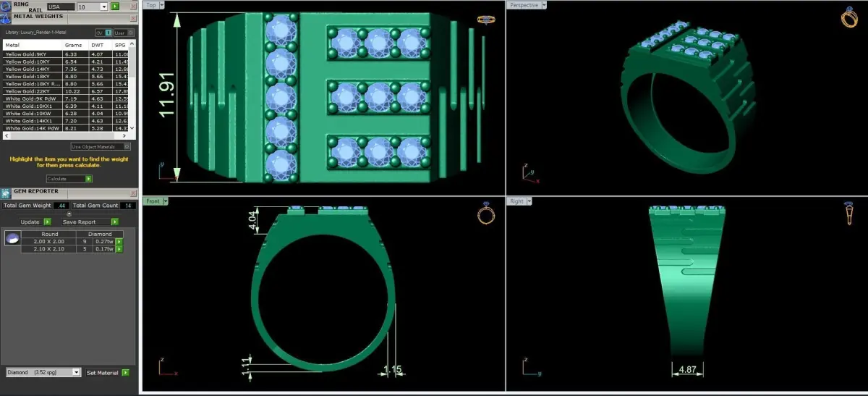This screenshot has width=868, height=396.
Task: Select the Yellow Gold:18KY row with 5.66 DWT
Action: (x=66, y=77)
